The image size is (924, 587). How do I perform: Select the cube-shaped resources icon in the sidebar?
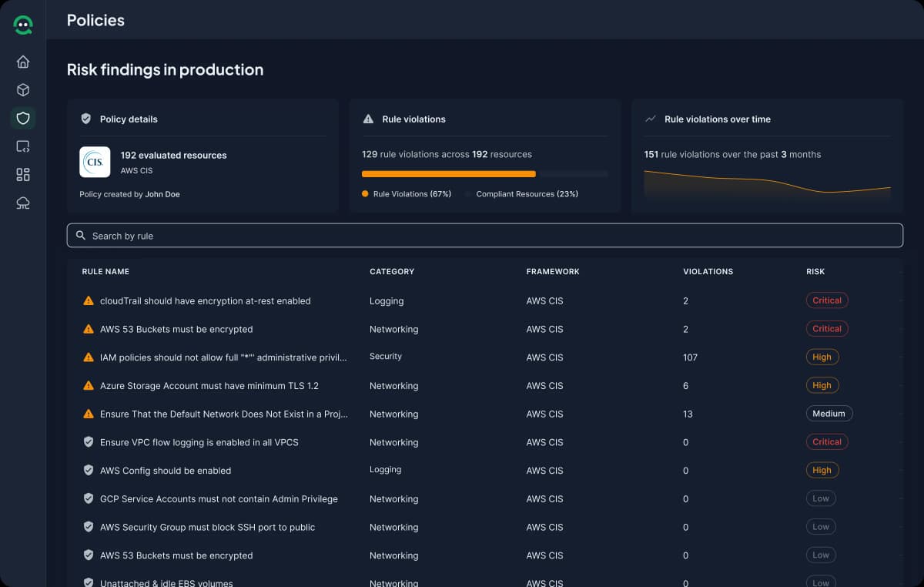point(22,89)
